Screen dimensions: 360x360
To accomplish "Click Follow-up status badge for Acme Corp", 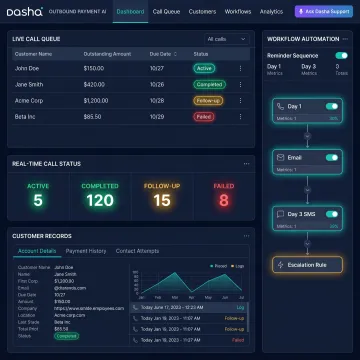I will tap(208, 101).
